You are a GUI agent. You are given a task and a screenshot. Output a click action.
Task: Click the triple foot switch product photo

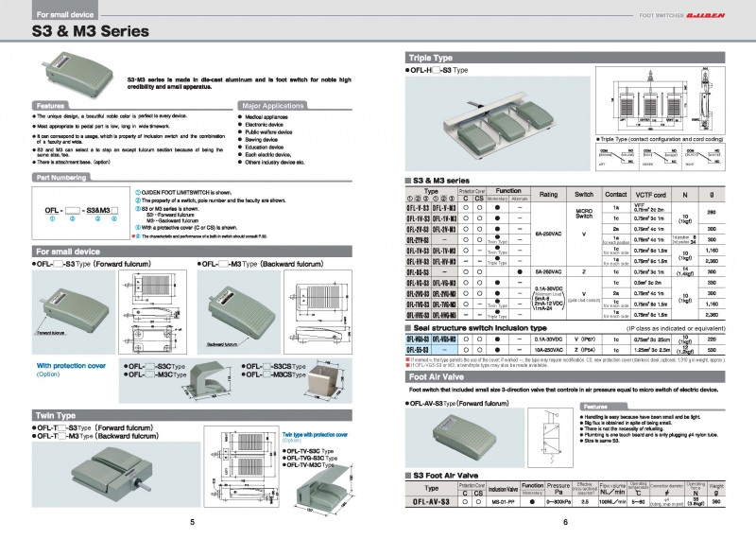(498, 124)
